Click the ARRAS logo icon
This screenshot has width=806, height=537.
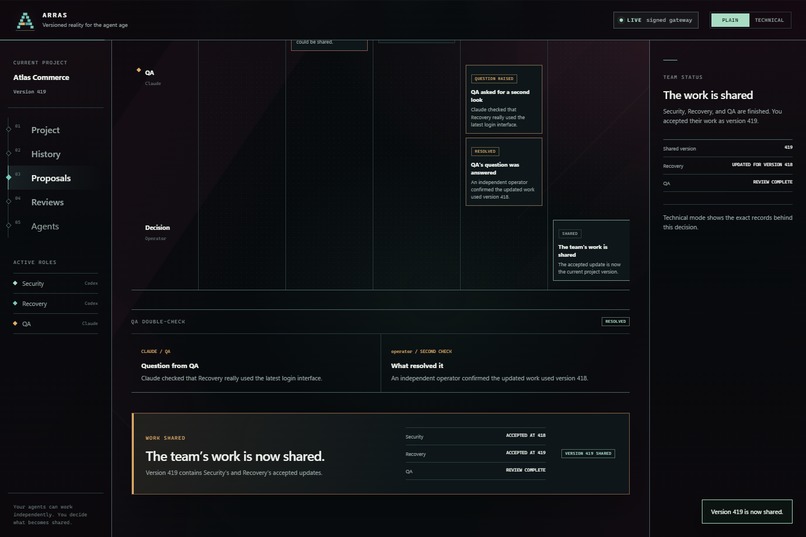tap(25, 21)
